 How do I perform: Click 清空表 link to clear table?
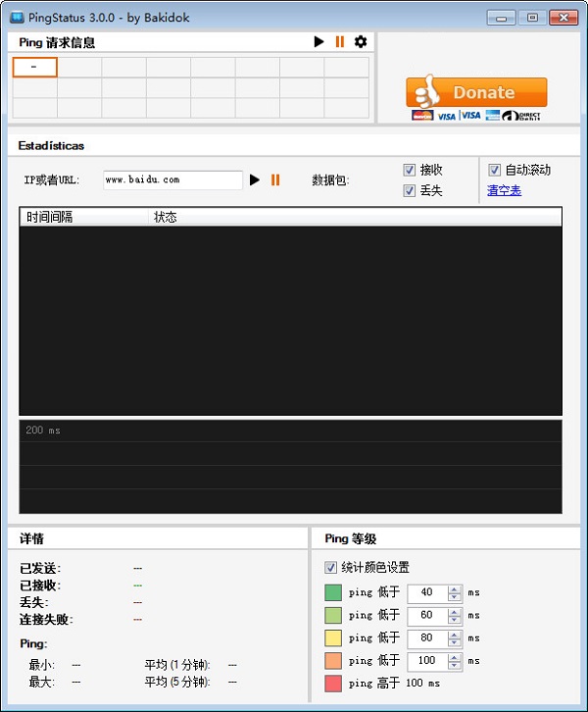coord(504,190)
